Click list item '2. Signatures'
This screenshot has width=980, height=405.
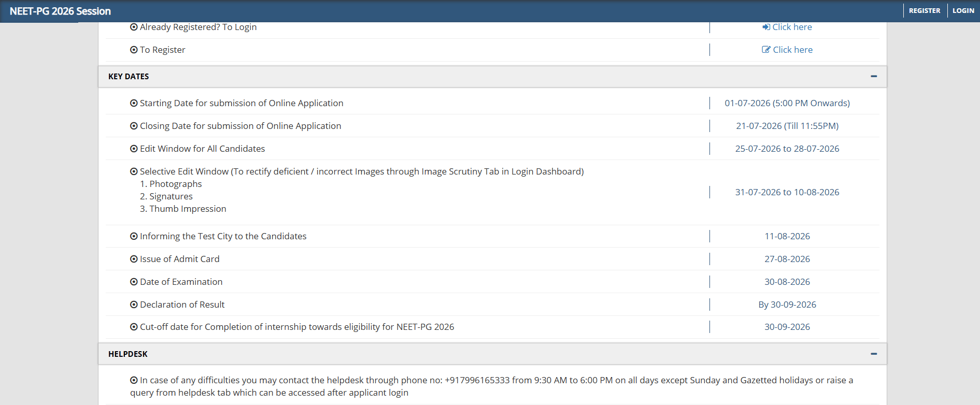click(166, 196)
